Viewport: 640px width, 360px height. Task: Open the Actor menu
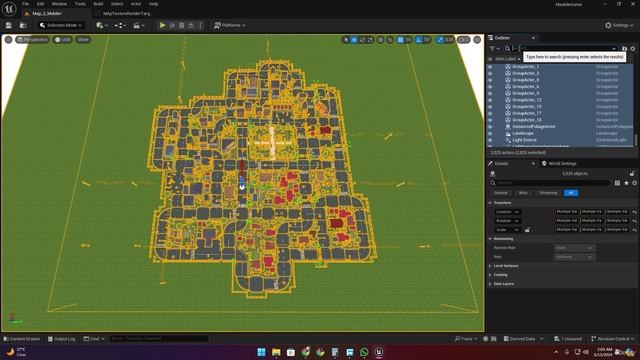[x=136, y=4]
